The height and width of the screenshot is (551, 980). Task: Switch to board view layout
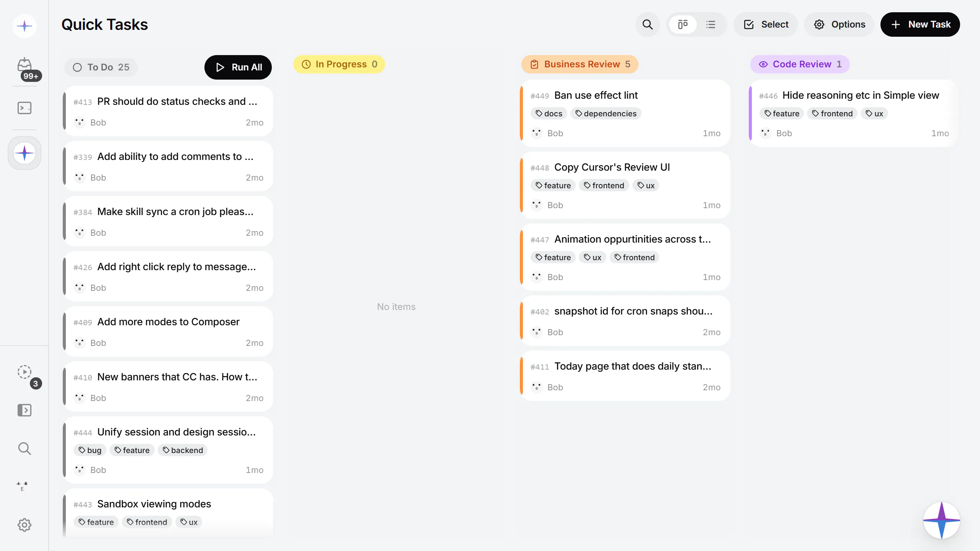pos(683,24)
